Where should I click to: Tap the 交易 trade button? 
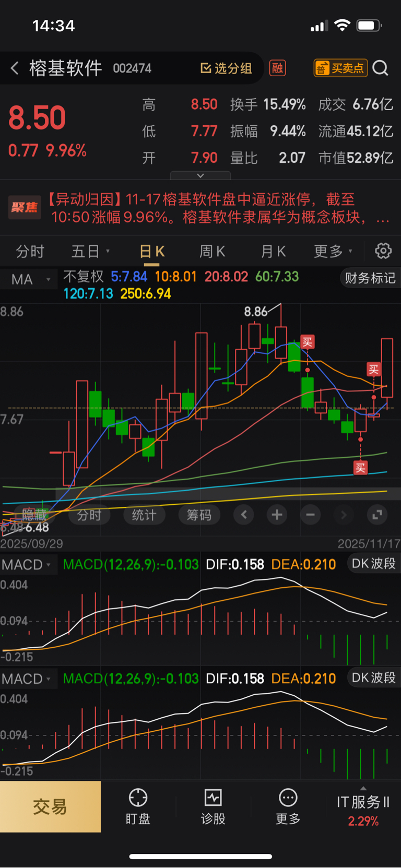(x=50, y=806)
